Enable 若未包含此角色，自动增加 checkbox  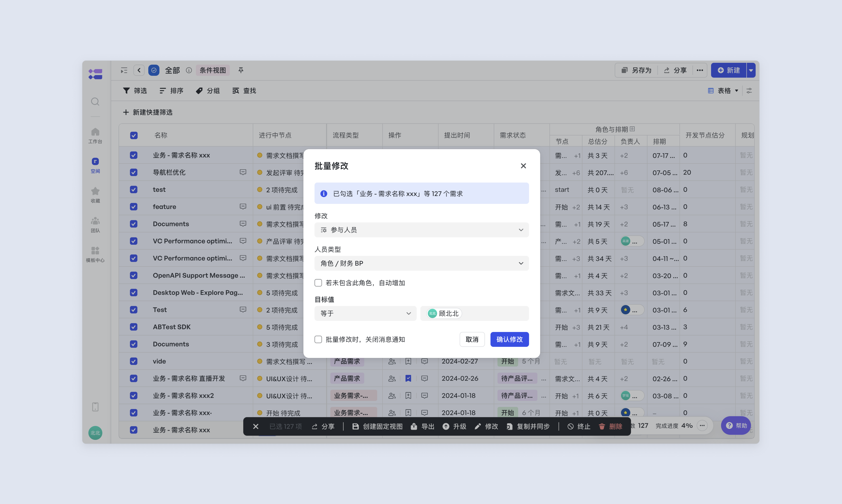tap(318, 283)
